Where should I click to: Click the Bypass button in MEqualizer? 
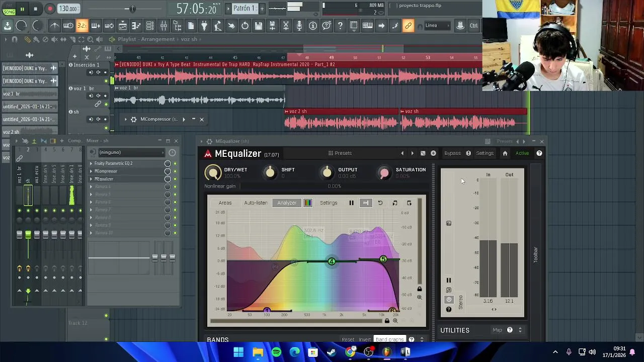(452, 153)
